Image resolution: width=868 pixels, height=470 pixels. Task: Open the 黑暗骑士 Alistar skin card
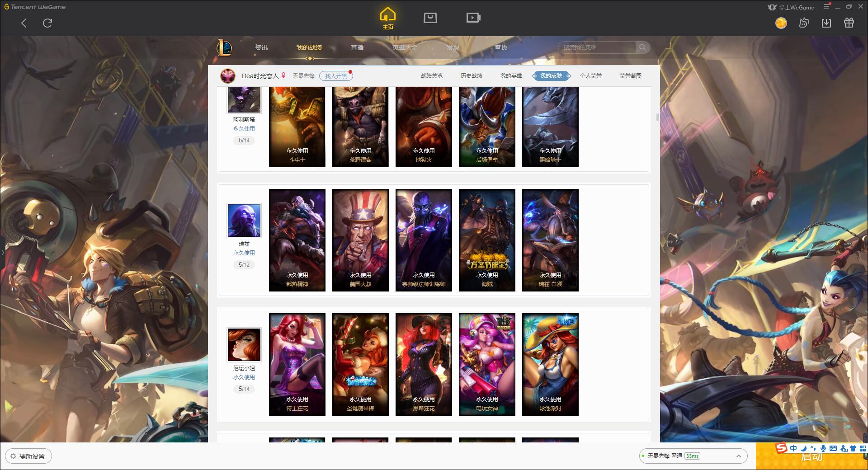550,127
